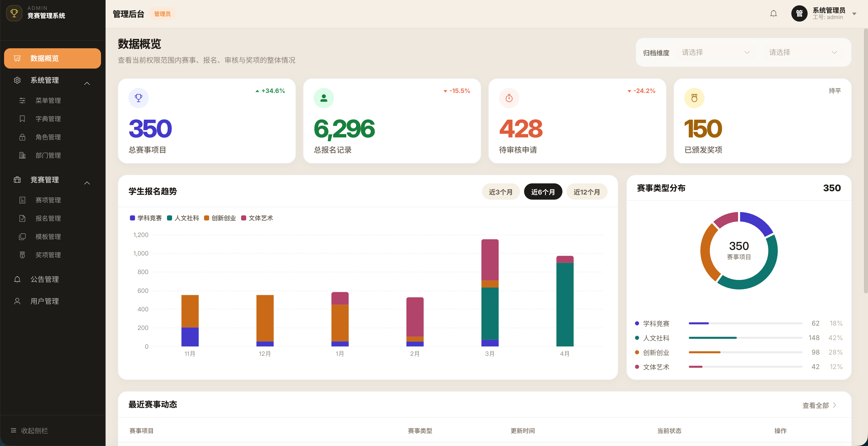Screen dimensions: 868x446
Task: Click the 竞赛管理 briefcase icon
Action: click(17, 180)
